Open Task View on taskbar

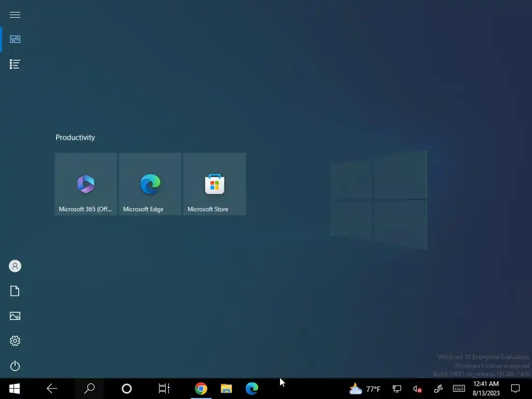[164, 389]
